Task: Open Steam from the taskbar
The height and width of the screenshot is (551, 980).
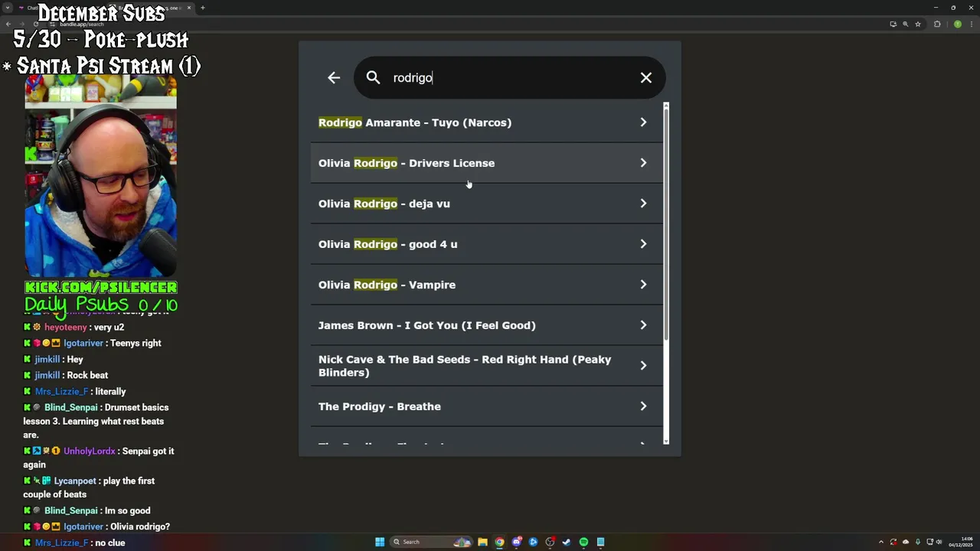Action: [x=567, y=542]
